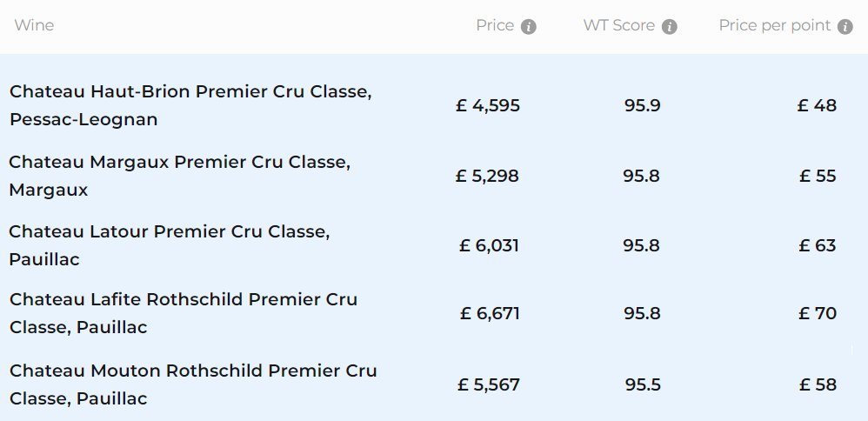Screen dimensions: 868x421
Task: Click the Price per point header text
Action: pyautogui.click(x=774, y=25)
